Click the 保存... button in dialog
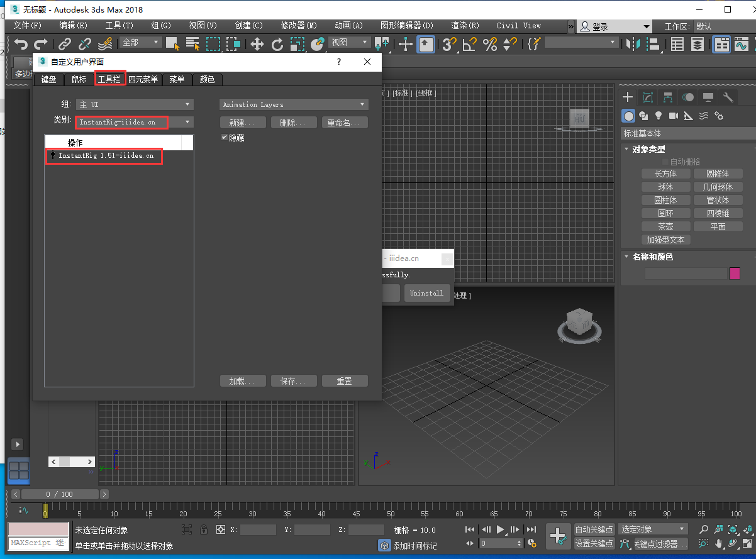The height and width of the screenshot is (559, 756). point(294,381)
